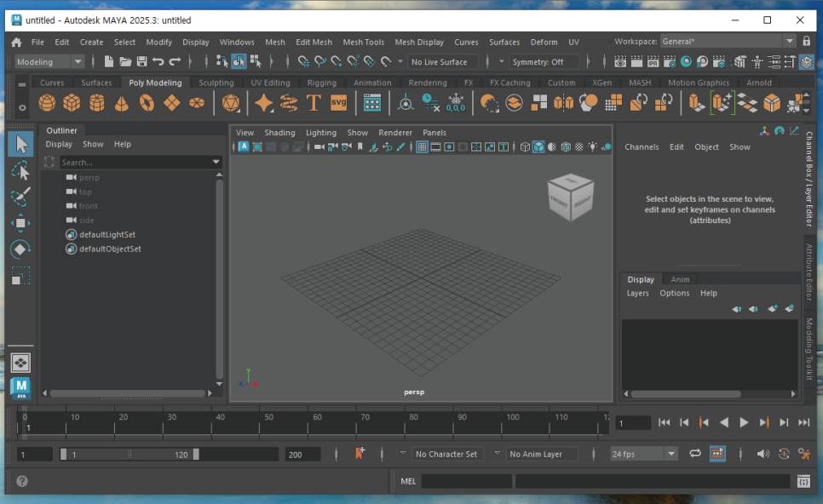
Task: Select the Rotate tool in toolbox
Action: coord(20,249)
